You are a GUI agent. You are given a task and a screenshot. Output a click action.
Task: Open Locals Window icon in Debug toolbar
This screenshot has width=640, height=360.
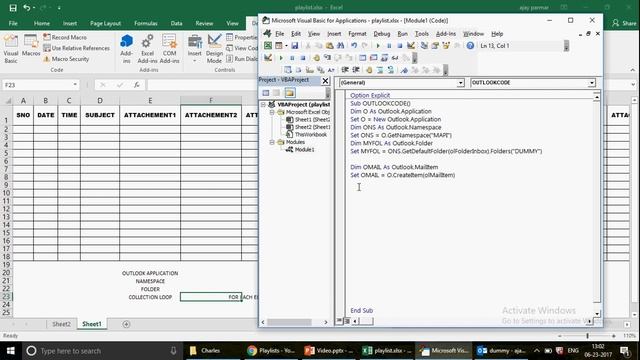[362, 58]
